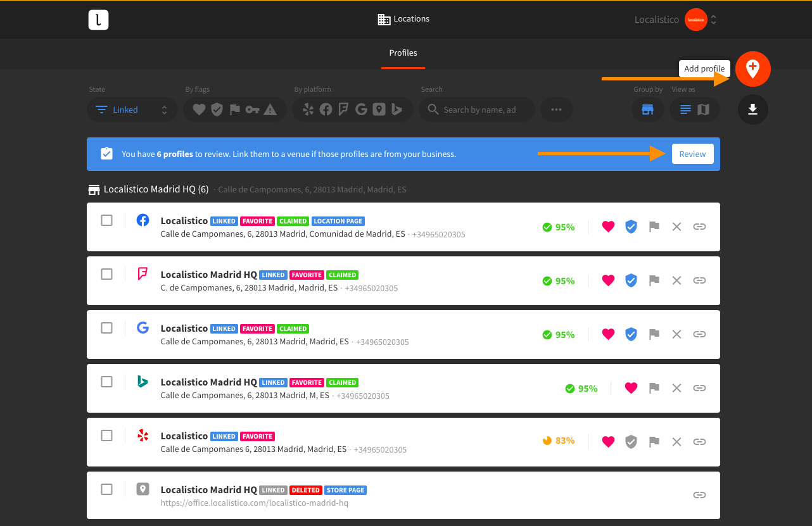Click the Review button in blue banner
The image size is (812, 526).
point(692,154)
